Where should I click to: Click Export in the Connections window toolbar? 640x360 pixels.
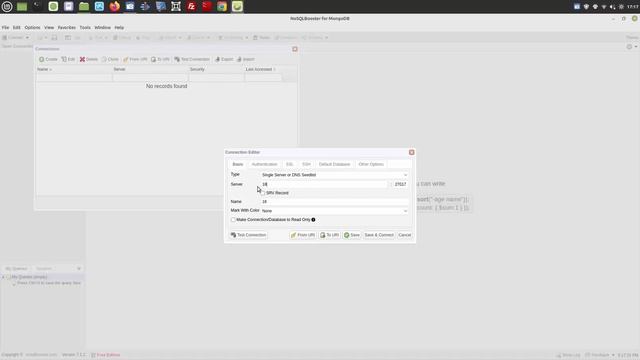(224, 59)
